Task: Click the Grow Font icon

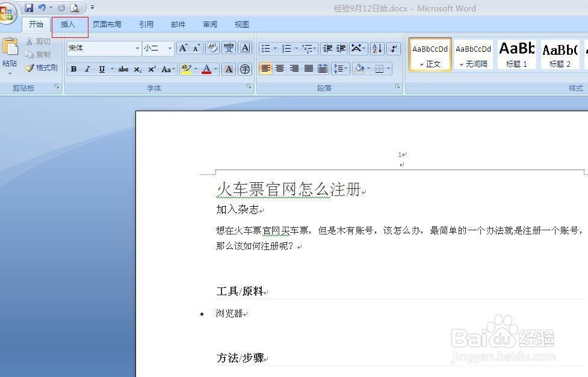Action: (x=184, y=48)
